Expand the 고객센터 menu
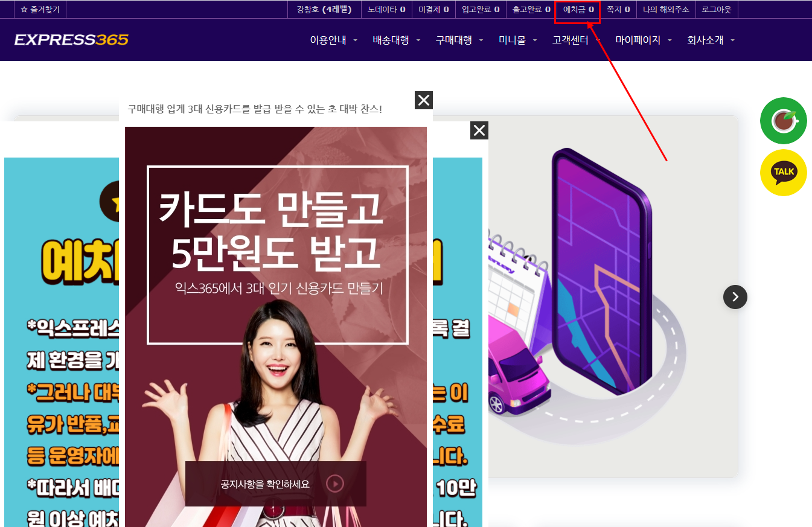 [x=576, y=40]
